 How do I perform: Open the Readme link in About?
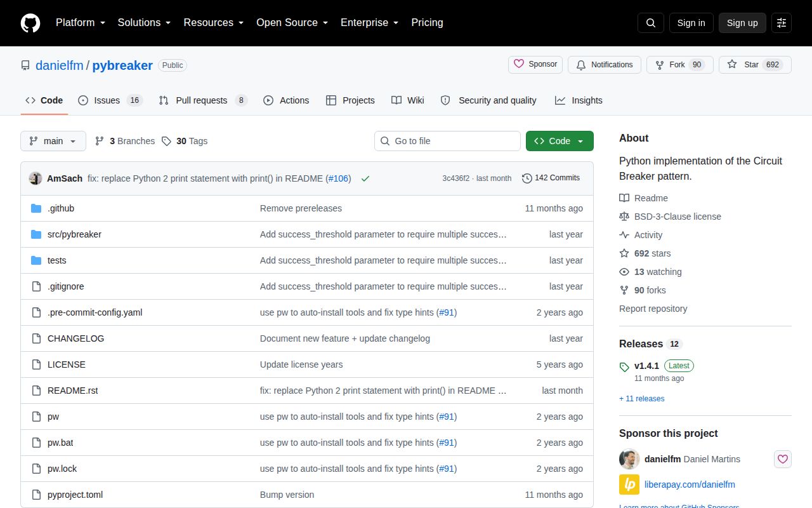pyautogui.click(x=643, y=198)
